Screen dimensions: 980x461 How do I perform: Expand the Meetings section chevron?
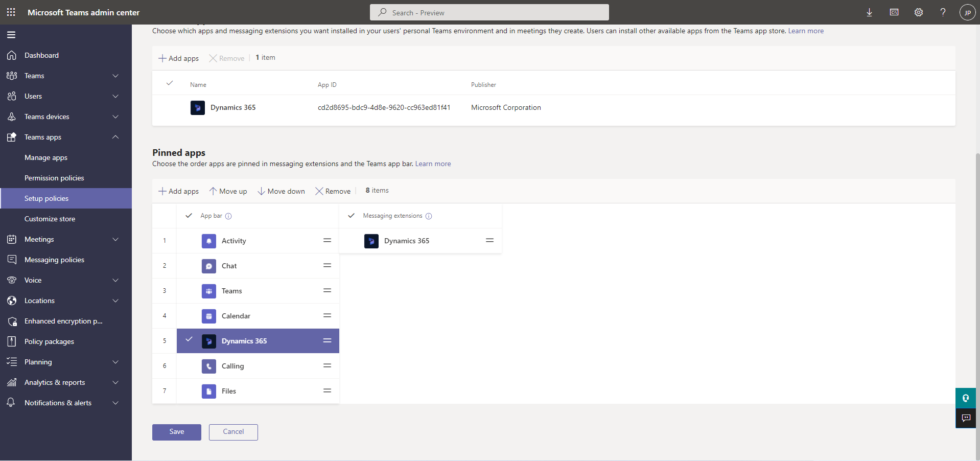click(x=115, y=239)
